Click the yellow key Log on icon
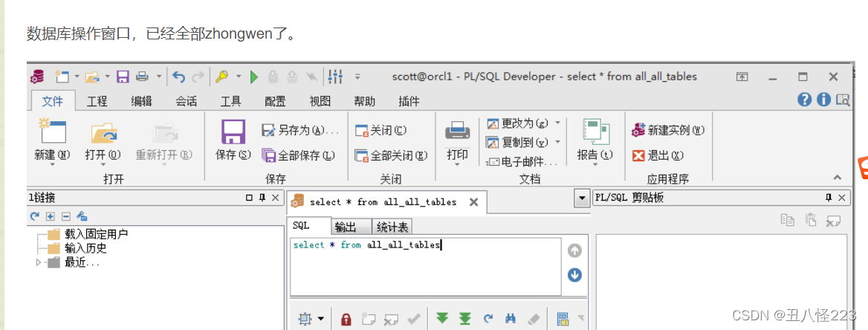The image size is (868, 330). (x=222, y=77)
